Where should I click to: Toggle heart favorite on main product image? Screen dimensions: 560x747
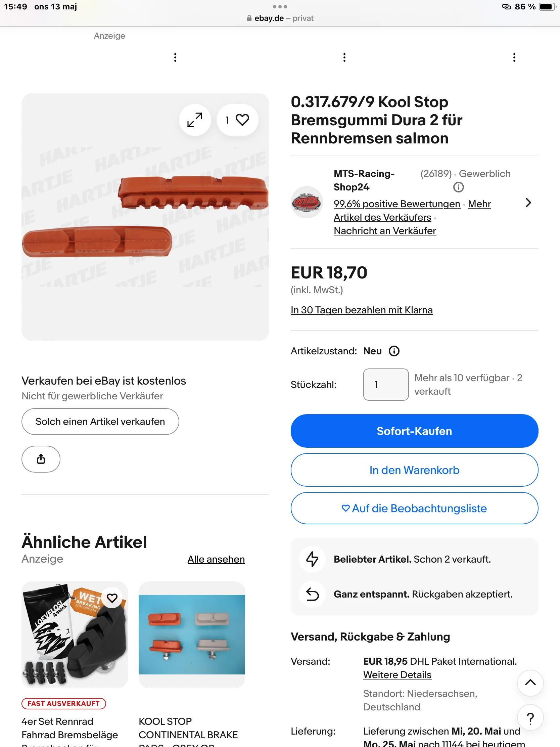tap(237, 120)
